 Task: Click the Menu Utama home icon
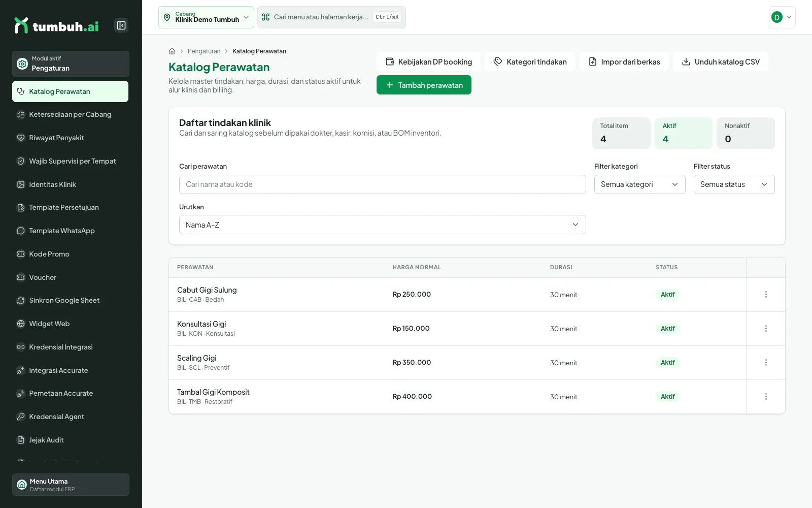pyautogui.click(x=22, y=485)
